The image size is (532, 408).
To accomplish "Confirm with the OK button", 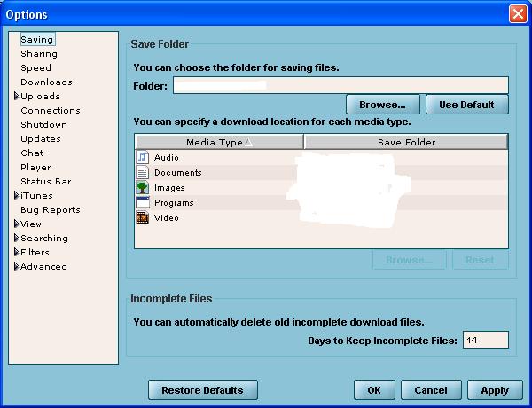I will (x=374, y=390).
